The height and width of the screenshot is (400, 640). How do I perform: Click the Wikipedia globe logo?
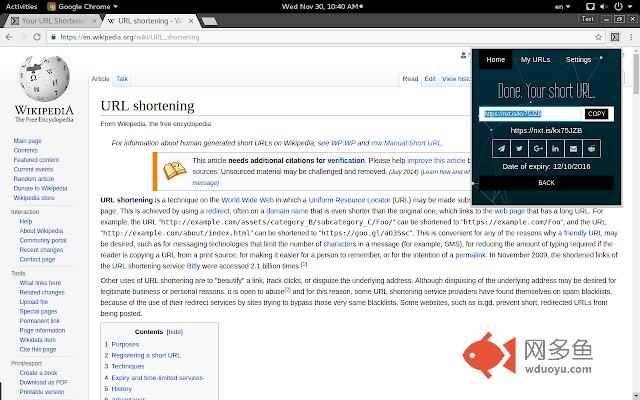coord(44,79)
